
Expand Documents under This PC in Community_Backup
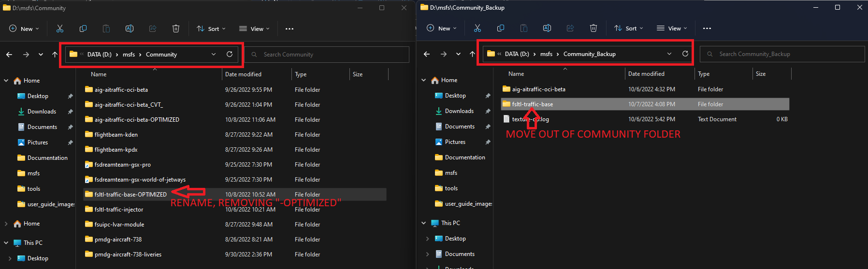coord(428,254)
